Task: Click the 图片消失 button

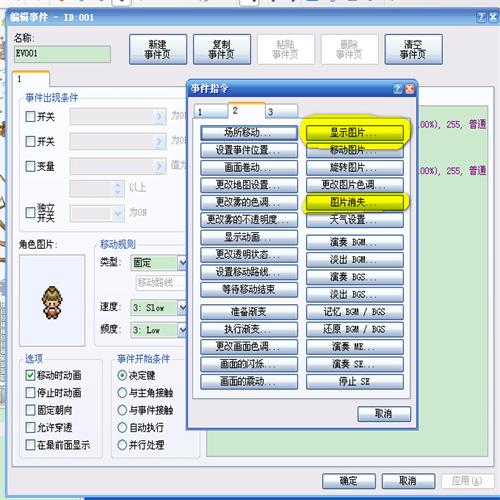Action: (x=355, y=202)
